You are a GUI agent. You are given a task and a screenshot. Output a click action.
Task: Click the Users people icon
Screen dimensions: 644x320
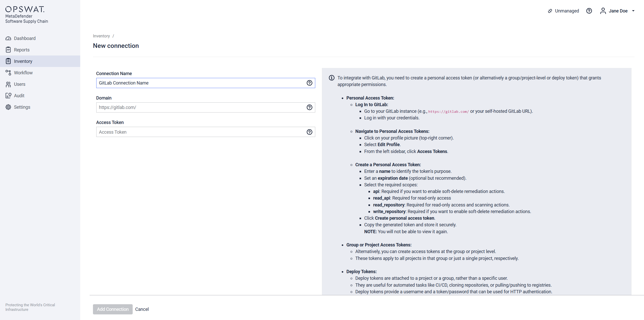[8, 84]
